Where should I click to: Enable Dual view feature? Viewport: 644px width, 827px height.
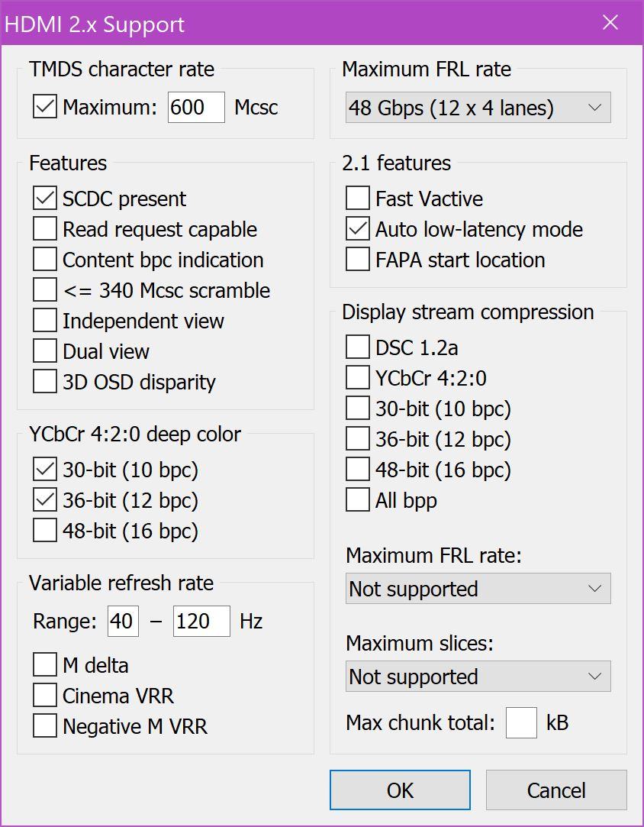coord(45,351)
